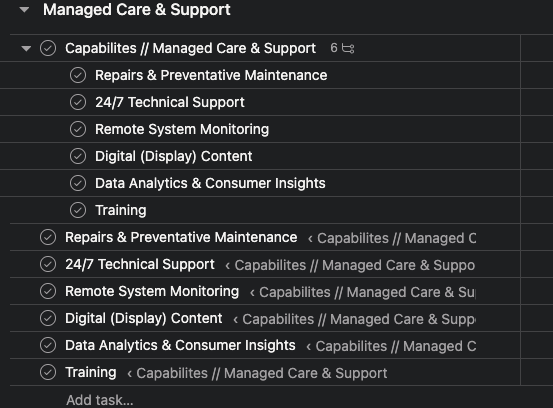This screenshot has height=408, width=553.
Task: Complete the Repairs & Preventative Maintenance subtask
Action: (x=78, y=75)
